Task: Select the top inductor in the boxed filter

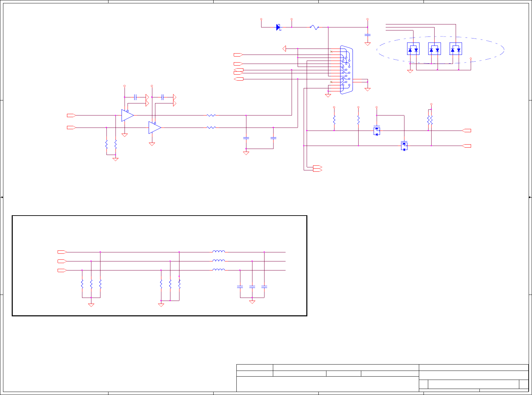Action: (x=219, y=251)
